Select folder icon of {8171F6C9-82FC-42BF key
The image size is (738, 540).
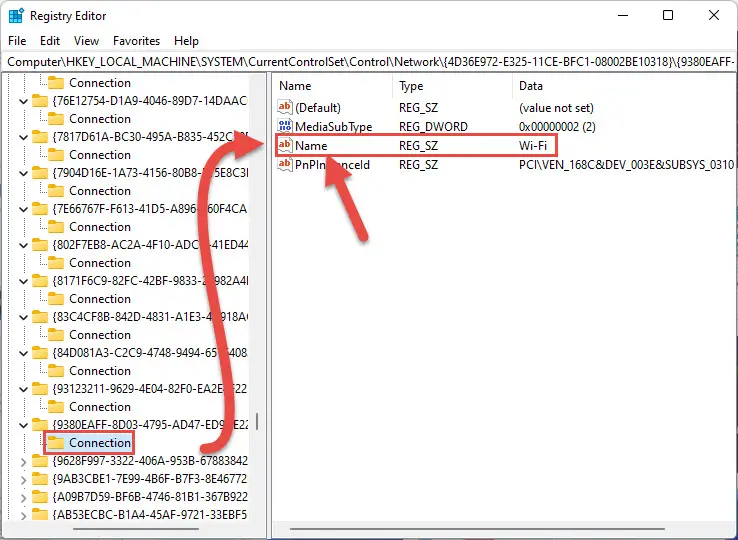[x=40, y=281]
